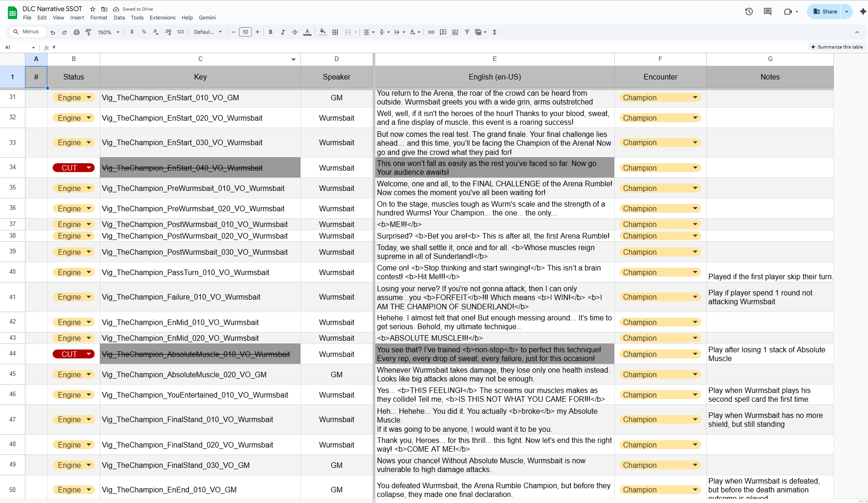Viewport: 868px width, 503px height.
Task: Collapse the toolbar with chevron
Action: (x=857, y=32)
